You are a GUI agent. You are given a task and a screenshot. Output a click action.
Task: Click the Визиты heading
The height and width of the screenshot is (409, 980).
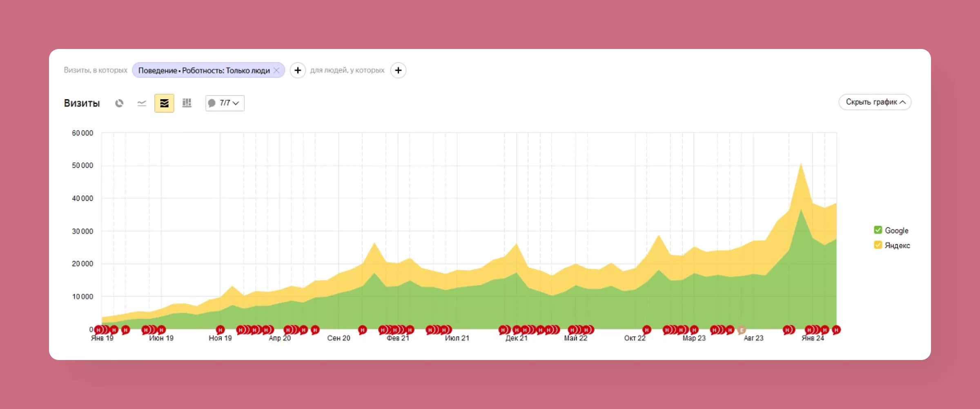point(82,103)
